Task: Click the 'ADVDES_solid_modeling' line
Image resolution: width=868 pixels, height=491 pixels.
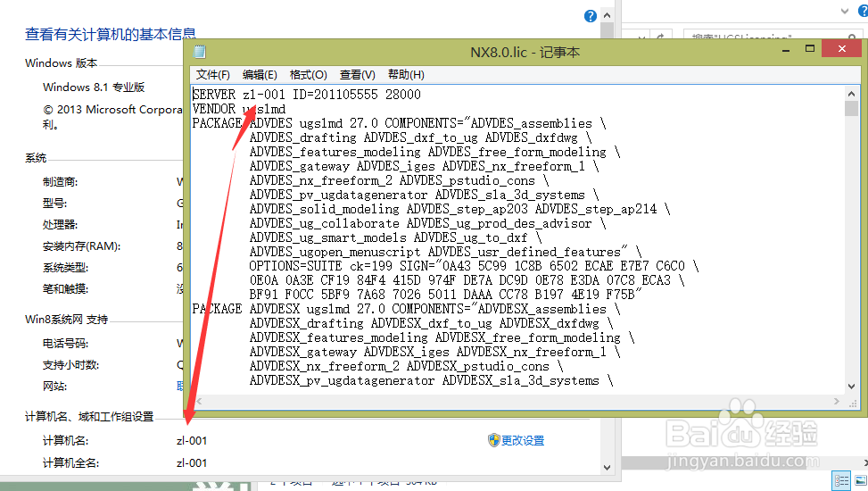Action: pos(460,209)
